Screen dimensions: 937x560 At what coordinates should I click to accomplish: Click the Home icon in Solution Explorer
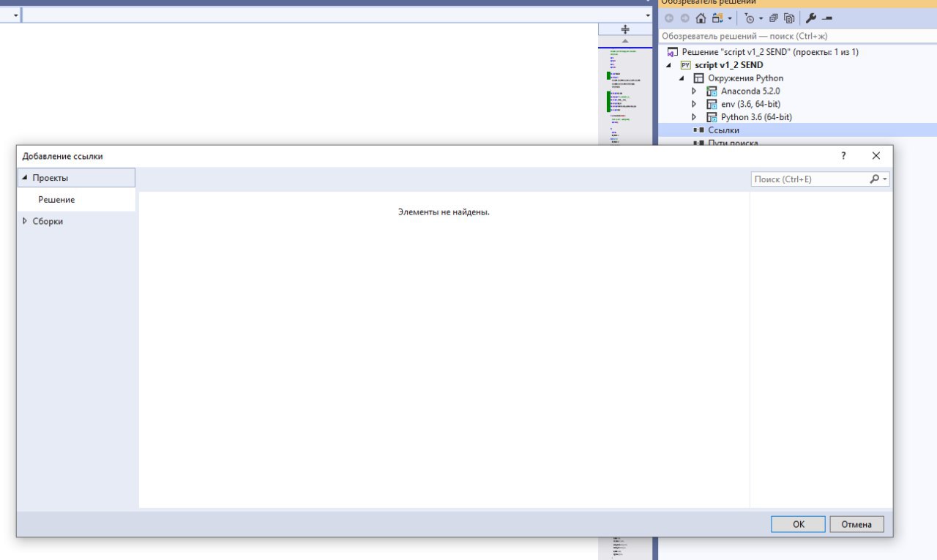point(701,18)
